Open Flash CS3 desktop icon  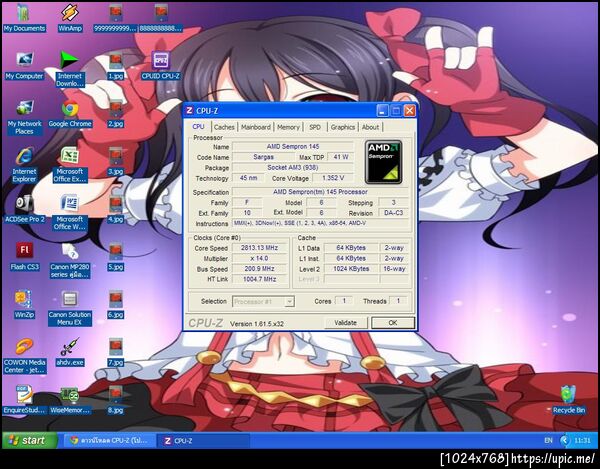[24, 257]
